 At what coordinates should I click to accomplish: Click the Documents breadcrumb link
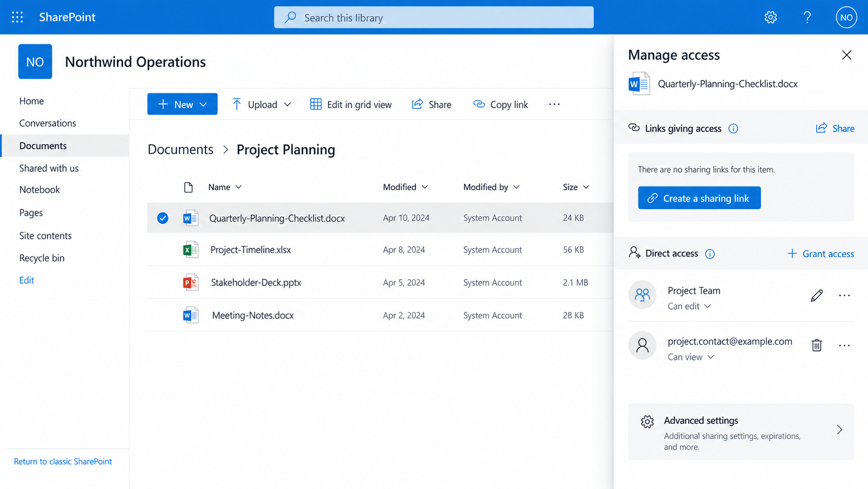[x=181, y=150]
